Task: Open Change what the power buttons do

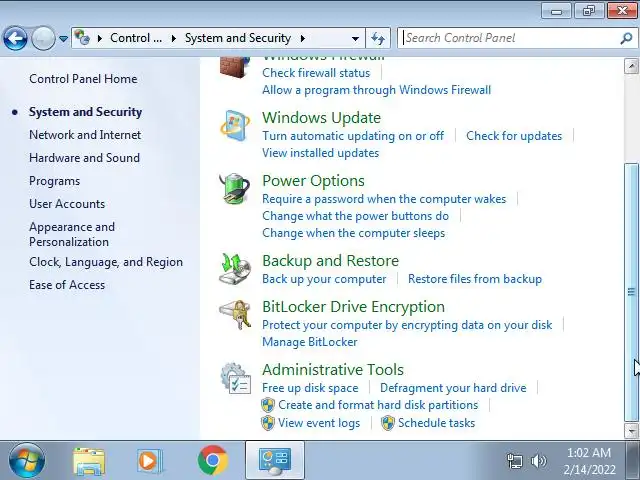Action: click(356, 216)
